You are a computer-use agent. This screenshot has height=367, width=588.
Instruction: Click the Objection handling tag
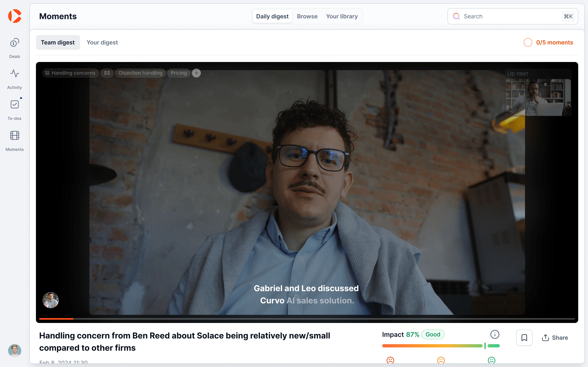click(x=140, y=73)
